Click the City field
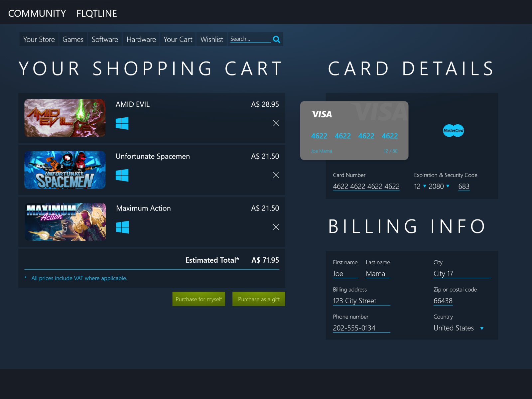Screen dimensions: 532x399 point(462,274)
